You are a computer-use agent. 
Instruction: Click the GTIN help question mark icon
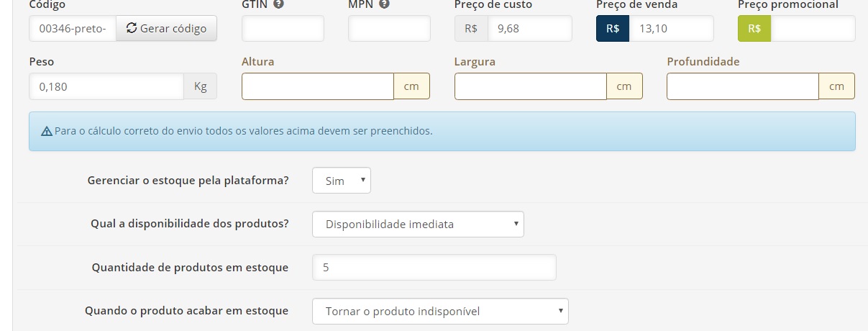278,4
